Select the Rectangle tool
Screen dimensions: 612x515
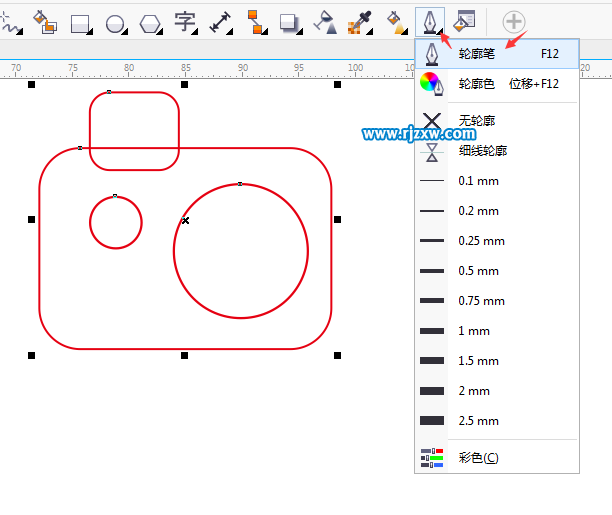point(80,22)
